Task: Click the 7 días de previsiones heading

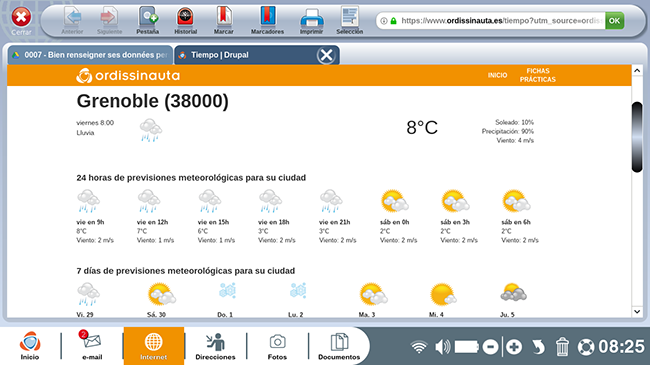Action: coord(186,271)
